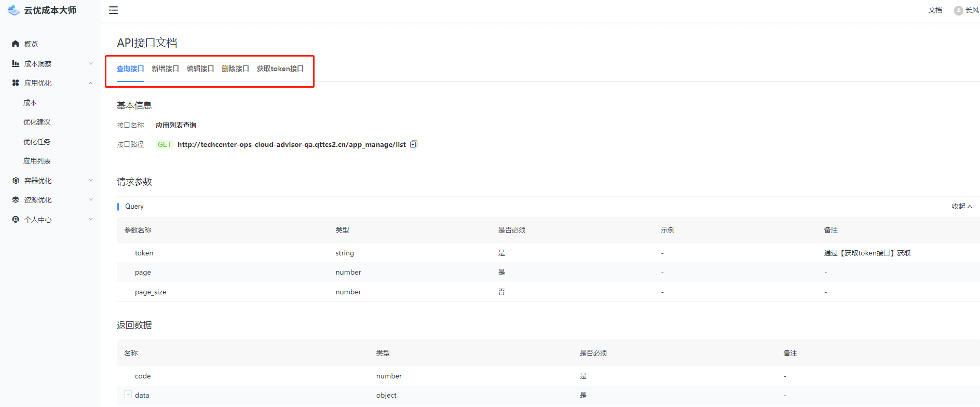Click the 通过【获取token接口】获取 remark

pyautogui.click(x=867, y=253)
